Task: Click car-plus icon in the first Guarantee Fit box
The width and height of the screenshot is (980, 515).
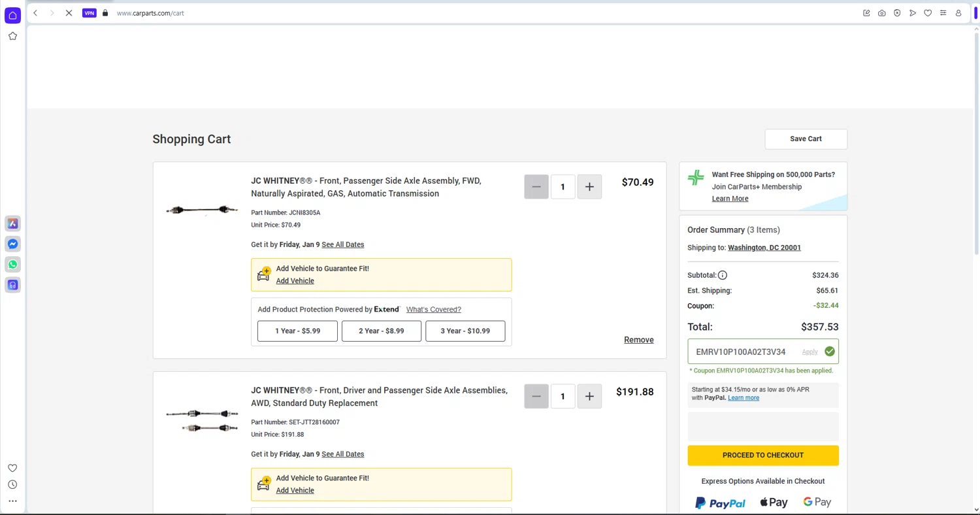Action: [264, 274]
